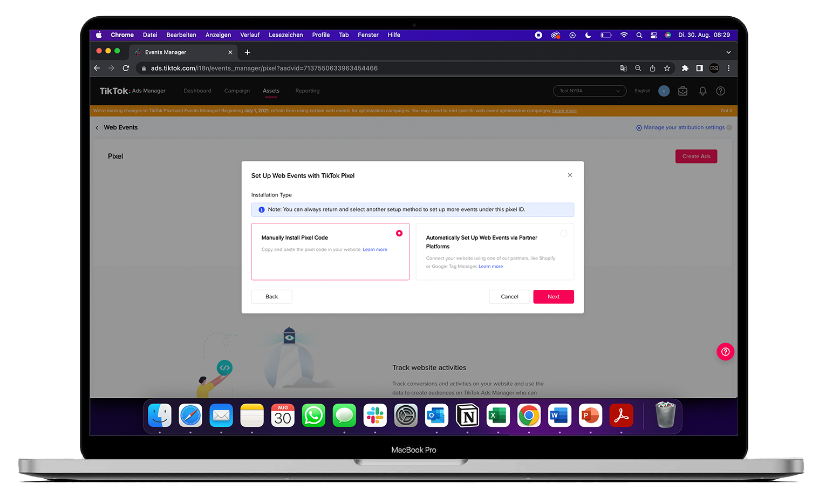Open the Chrome menu in menu bar

122,35
